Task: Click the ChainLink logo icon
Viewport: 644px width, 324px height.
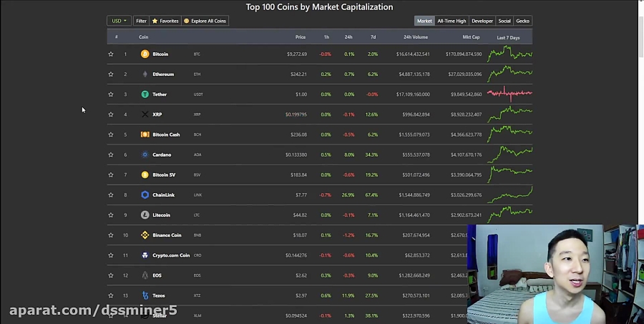Action: pyautogui.click(x=145, y=195)
